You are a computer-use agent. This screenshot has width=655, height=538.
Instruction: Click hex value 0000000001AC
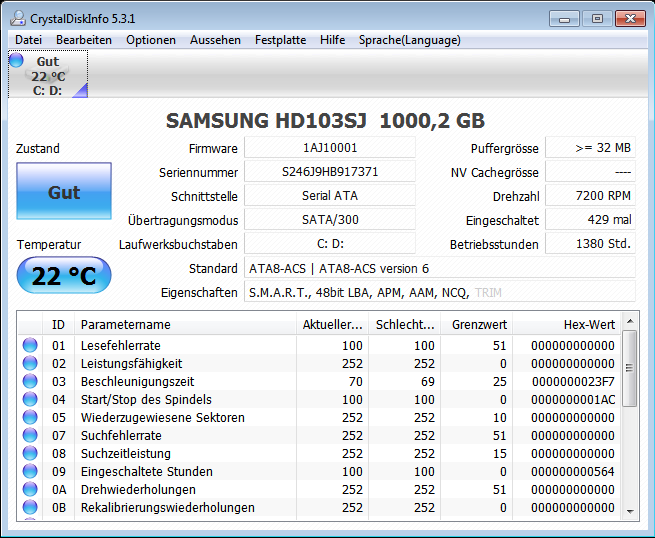pos(573,399)
